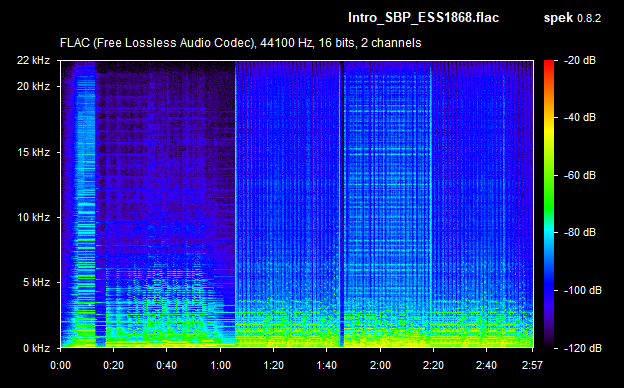Click the 0 kHz frequency axis label
This screenshot has width=624, height=388.
coord(36,348)
